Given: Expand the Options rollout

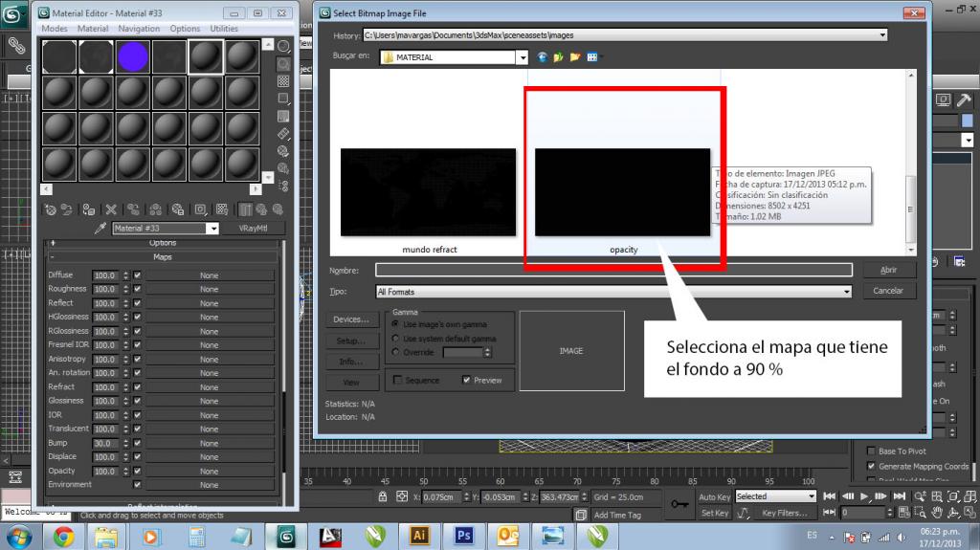Looking at the screenshot, I should (162, 243).
